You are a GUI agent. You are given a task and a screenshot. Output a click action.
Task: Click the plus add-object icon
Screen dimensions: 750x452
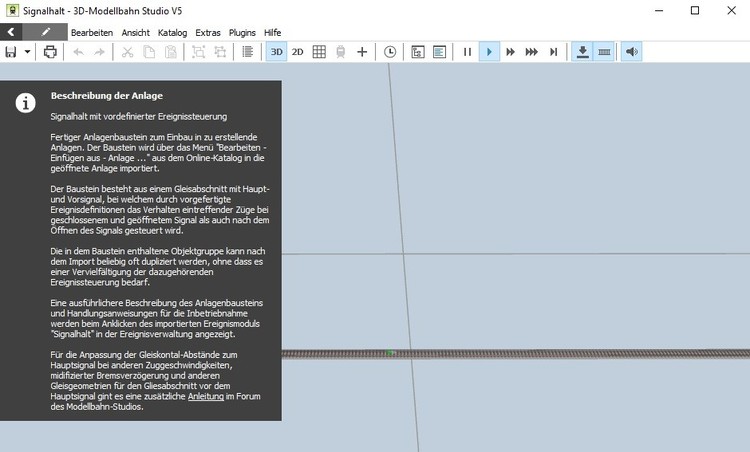362,52
